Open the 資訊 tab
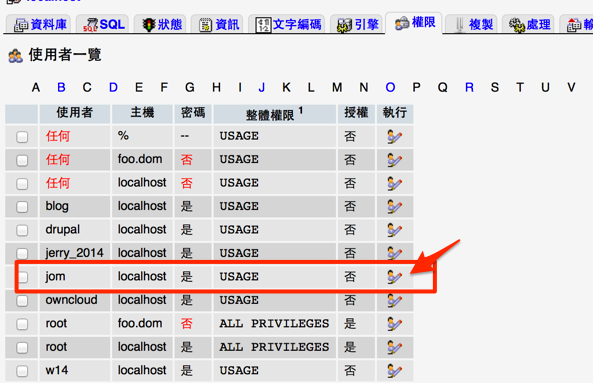The image size is (593, 383). (218, 25)
